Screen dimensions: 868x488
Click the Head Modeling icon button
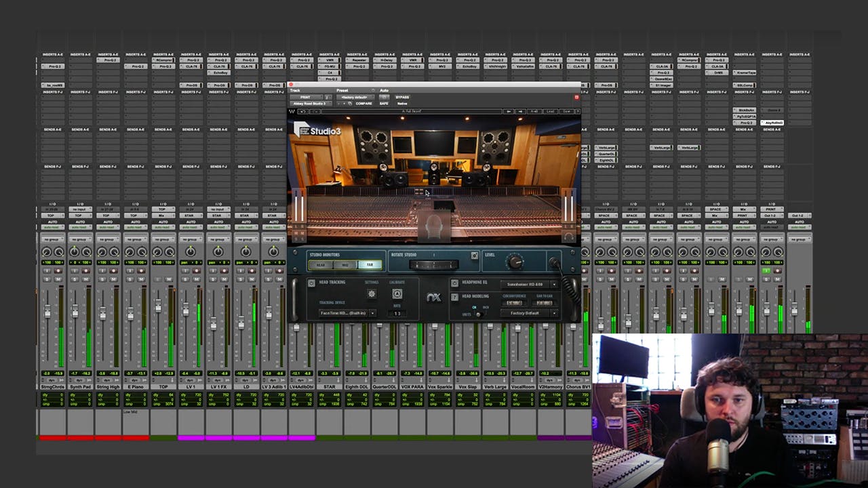pos(455,297)
